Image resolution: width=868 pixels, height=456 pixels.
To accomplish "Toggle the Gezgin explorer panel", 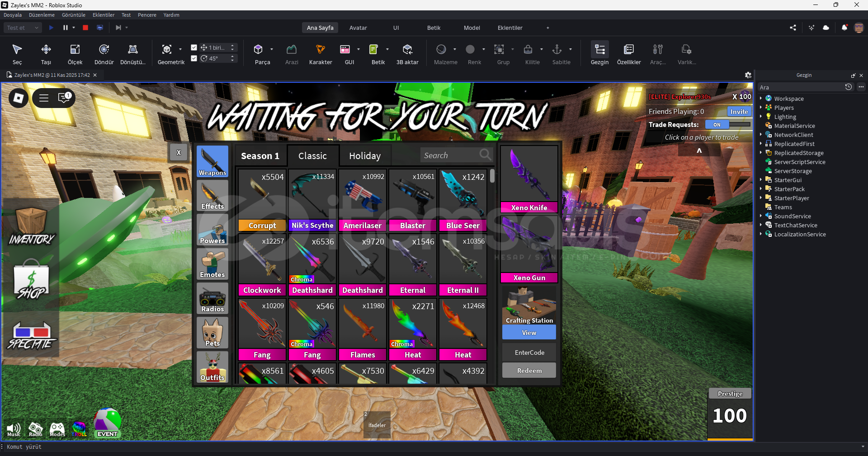I will pos(600,54).
